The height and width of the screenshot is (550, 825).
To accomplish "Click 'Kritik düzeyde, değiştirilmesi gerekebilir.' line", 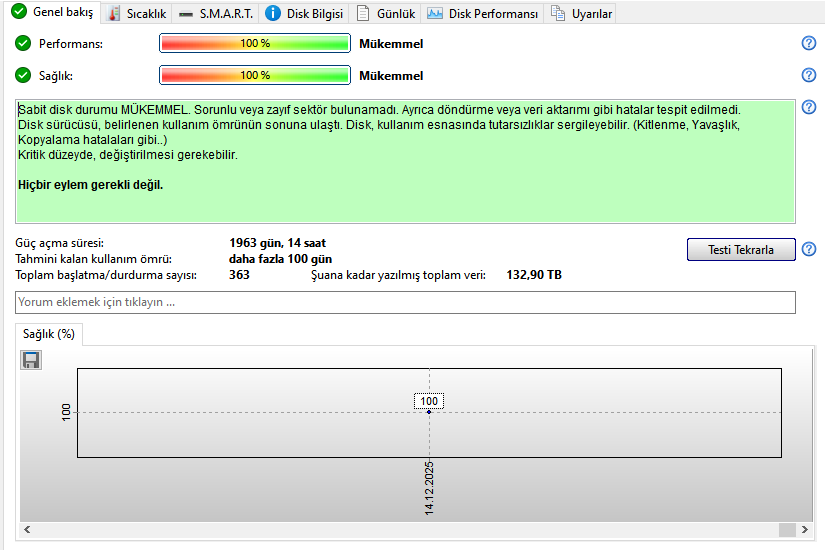I will coord(128,155).
